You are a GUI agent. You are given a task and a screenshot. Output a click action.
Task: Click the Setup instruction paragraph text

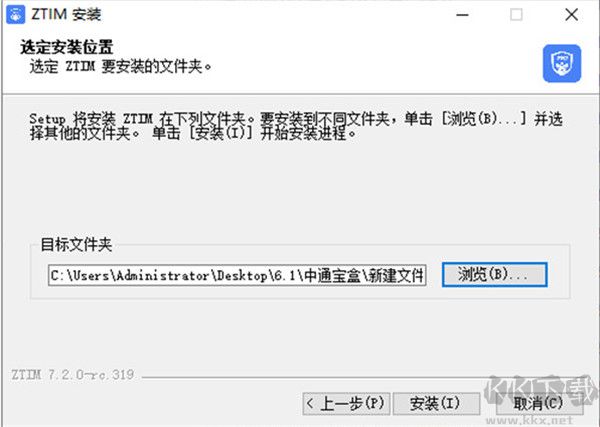(x=296, y=126)
